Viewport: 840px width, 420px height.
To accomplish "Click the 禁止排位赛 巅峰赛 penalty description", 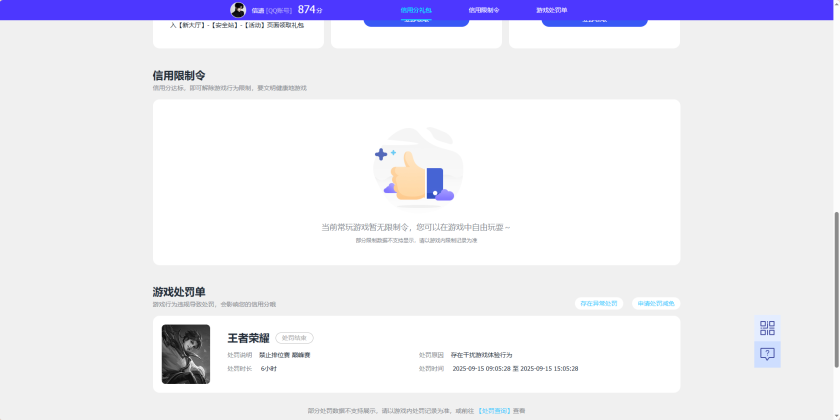I will click(x=284, y=355).
